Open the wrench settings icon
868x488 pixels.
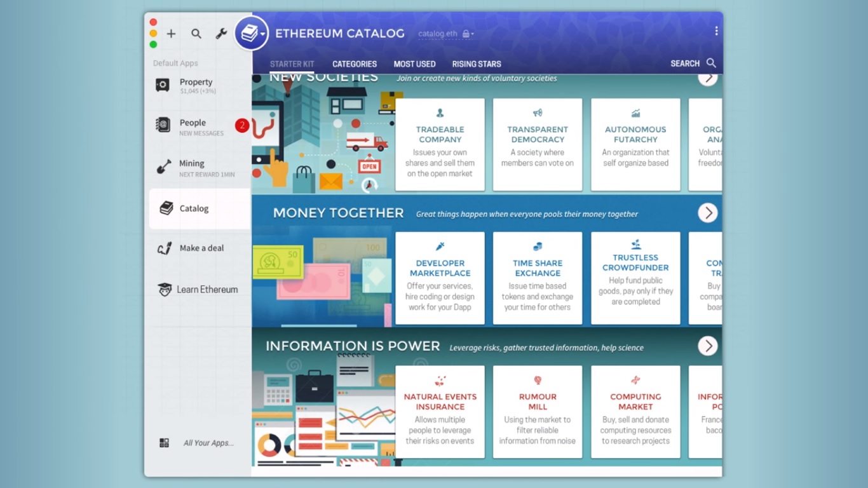(221, 34)
